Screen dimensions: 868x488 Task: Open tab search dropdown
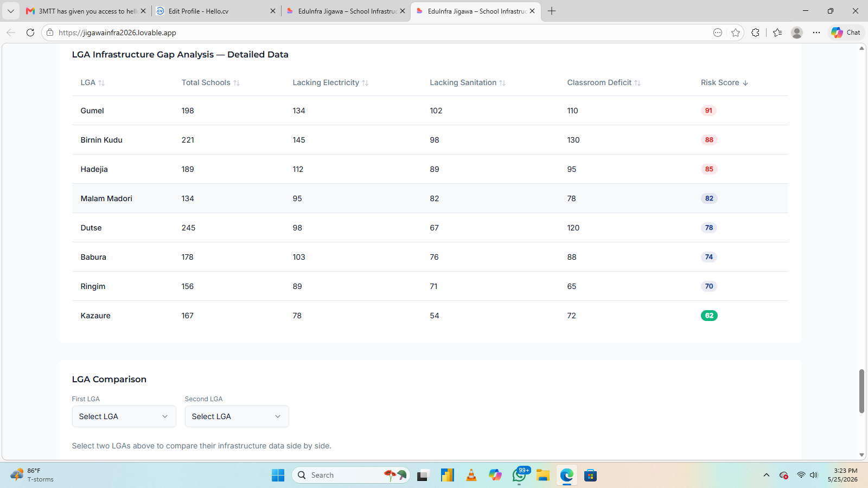coord(10,11)
